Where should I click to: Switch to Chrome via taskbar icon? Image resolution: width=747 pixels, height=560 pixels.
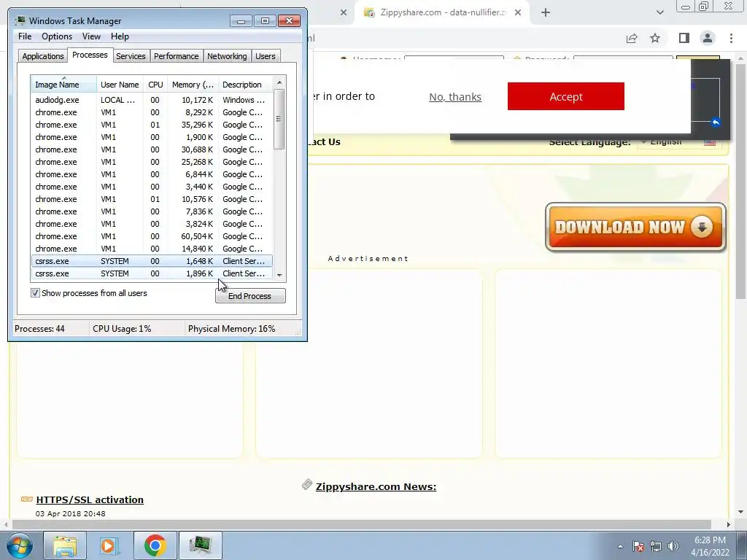pyautogui.click(x=155, y=545)
